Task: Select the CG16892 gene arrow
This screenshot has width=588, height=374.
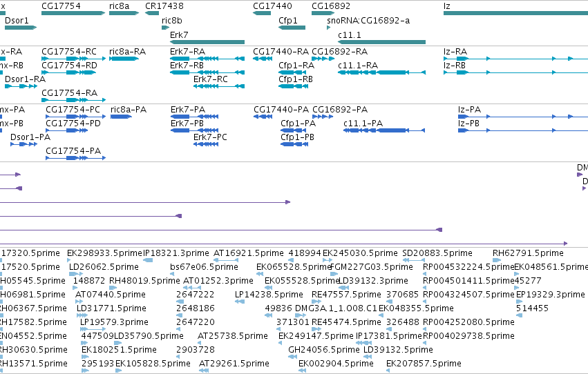Action: 323,13
